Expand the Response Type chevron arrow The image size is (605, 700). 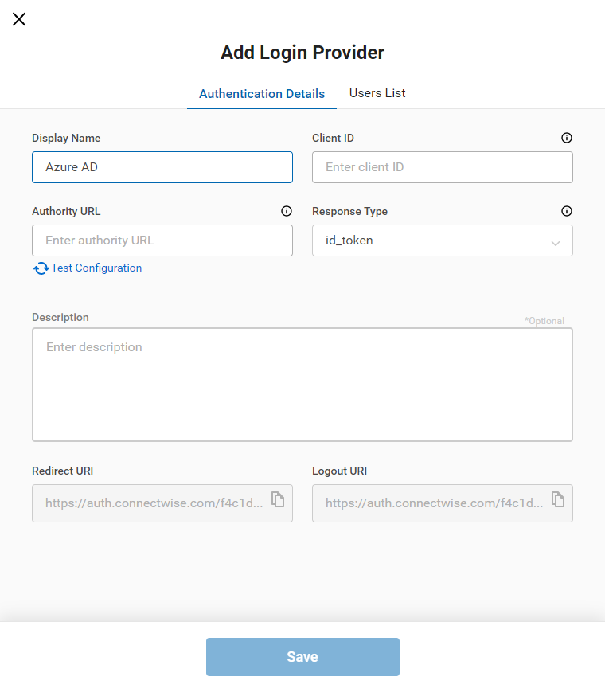pyautogui.click(x=556, y=241)
